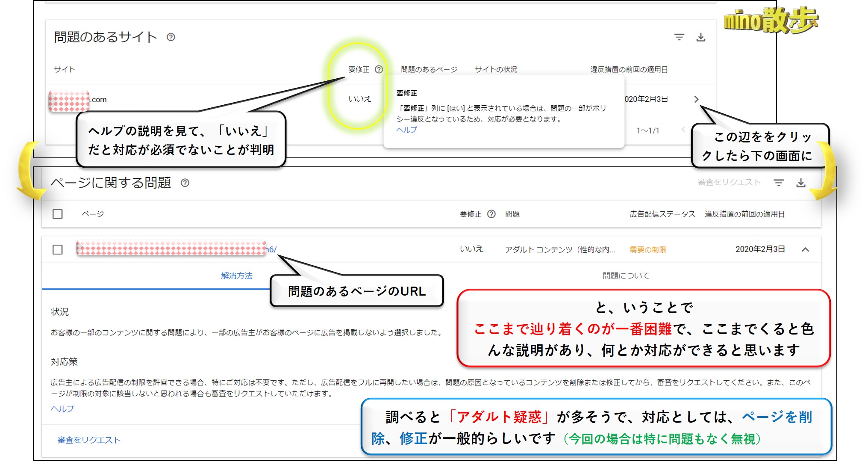
Task: Click help icon beside 要修正 page column
Action: pos(491,214)
